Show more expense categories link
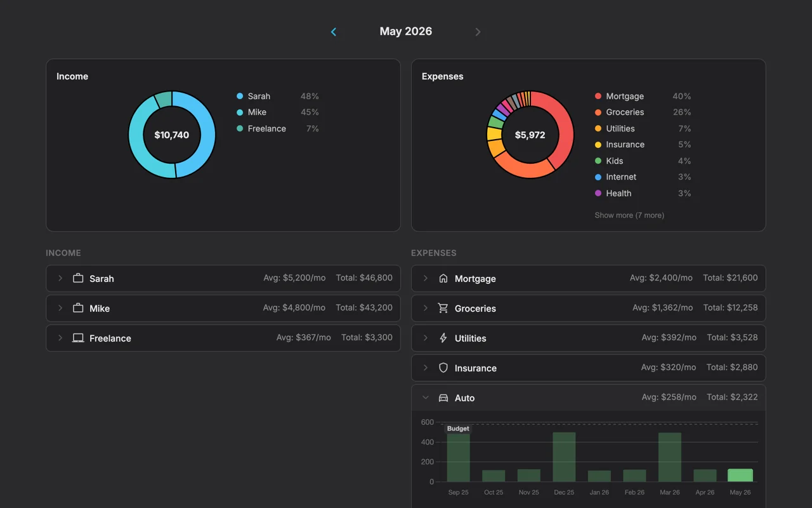Viewport: 812px width, 508px height. click(x=629, y=215)
